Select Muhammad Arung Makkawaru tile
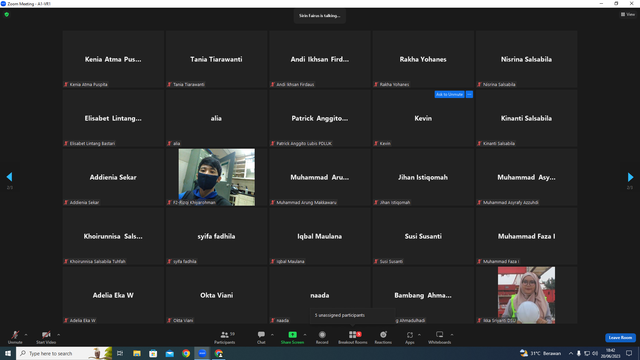Image resolution: width=640 pixels, height=360 pixels. [320, 177]
